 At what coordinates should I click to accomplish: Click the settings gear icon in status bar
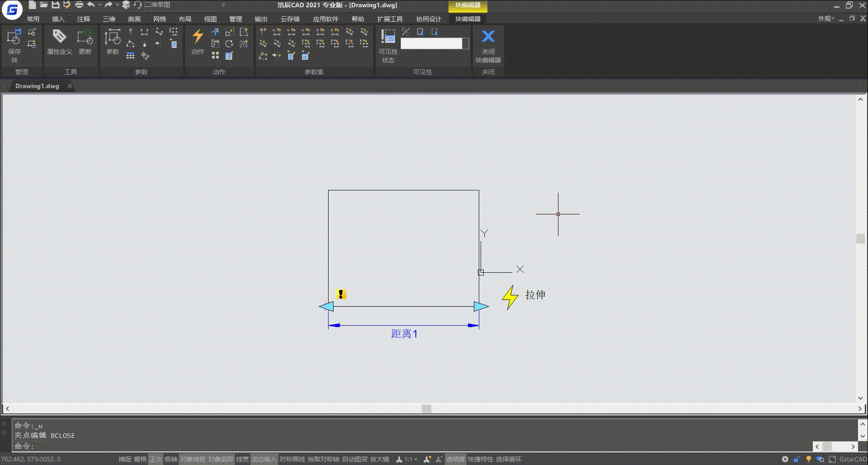point(785,459)
